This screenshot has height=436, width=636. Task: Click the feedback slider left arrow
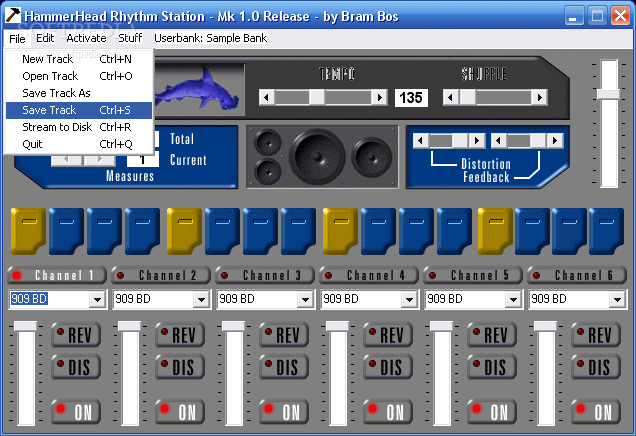click(x=498, y=141)
